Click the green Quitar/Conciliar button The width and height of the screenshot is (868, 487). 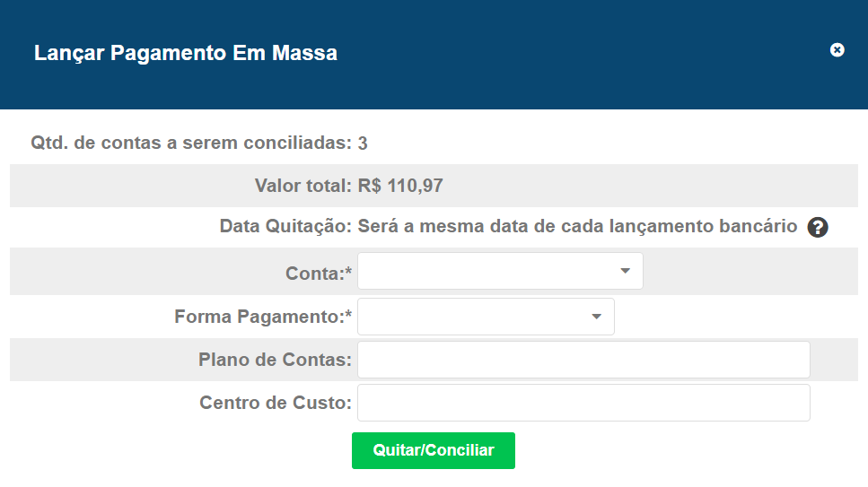(434, 450)
